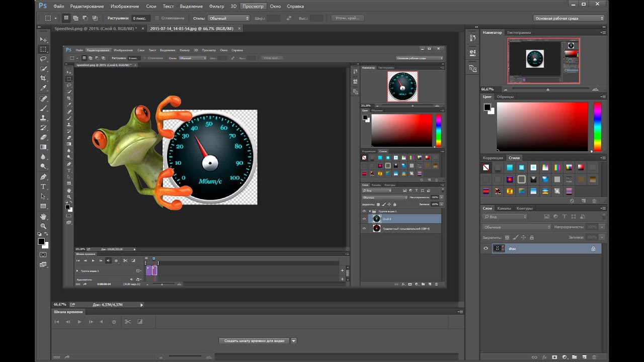Select the Horizontal Type tool
644x362 pixels.
point(43,187)
